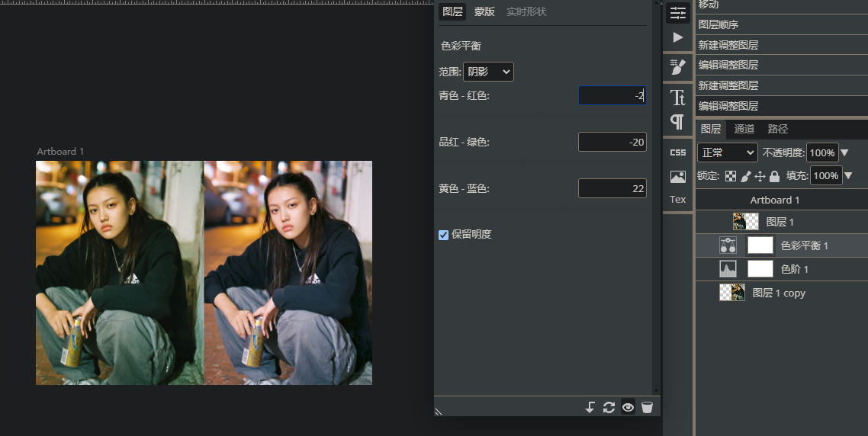Image resolution: width=868 pixels, height=436 pixels.
Task: Open the Brush settings panel icon
Action: [x=677, y=67]
